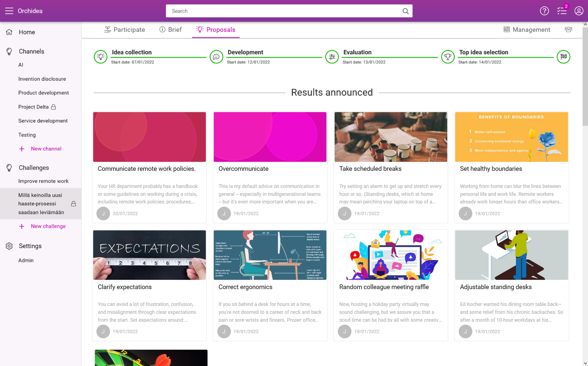Click the Idea collection phase label
Viewport: 588px width, 366px height.
132,52
